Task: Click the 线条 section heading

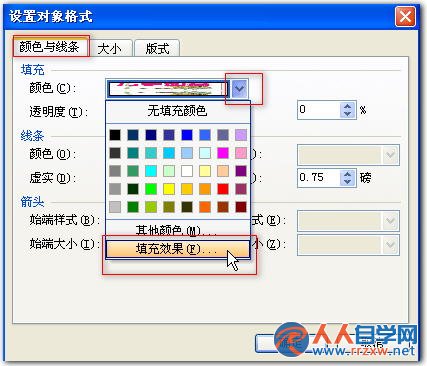Action: 32,136
